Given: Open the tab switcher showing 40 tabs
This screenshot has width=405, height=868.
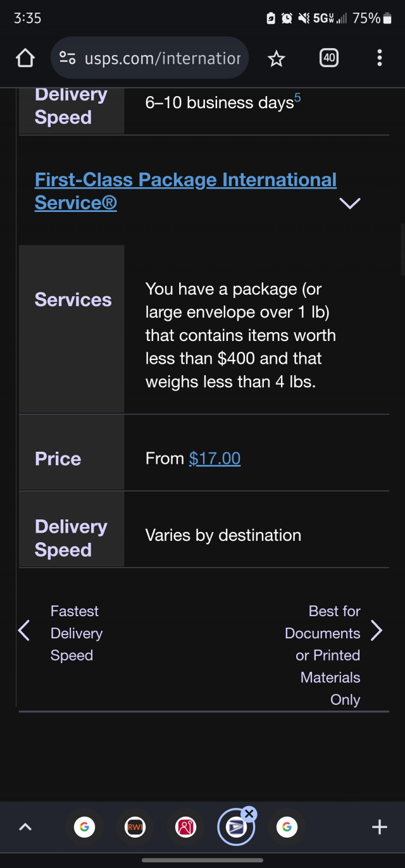Looking at the screenshot, I should (328, 59).
